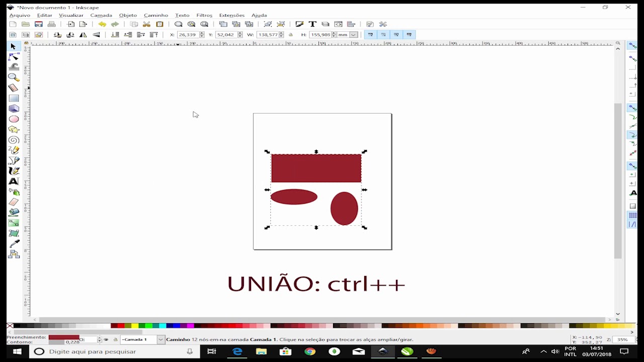Select the Rectangle tool
644x362 pixels.
point(14,99)
